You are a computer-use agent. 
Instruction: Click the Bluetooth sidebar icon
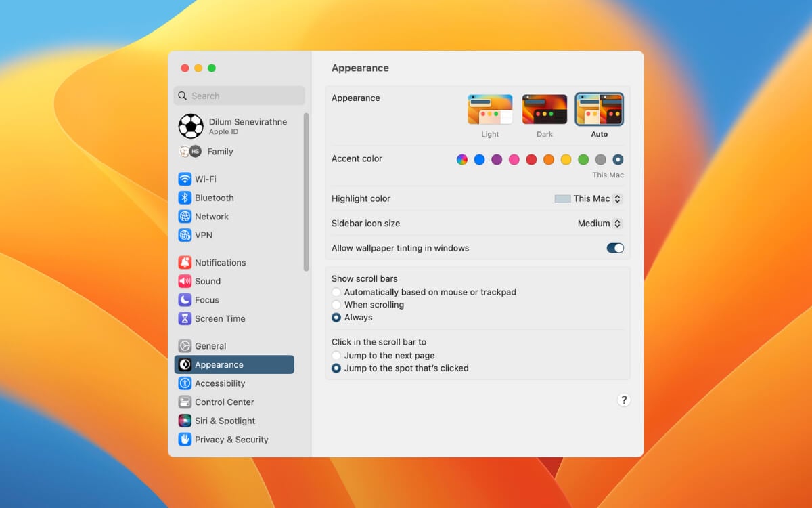(x=185, y=198)
